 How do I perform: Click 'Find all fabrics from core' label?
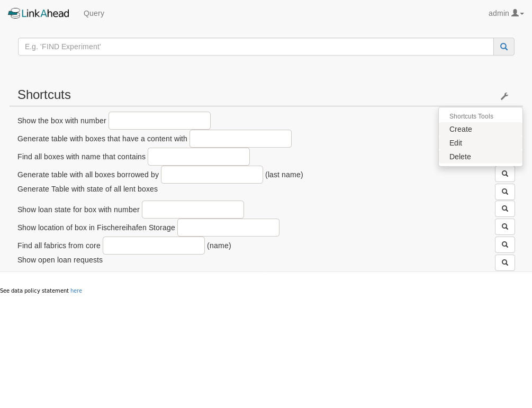pos(59,246)
